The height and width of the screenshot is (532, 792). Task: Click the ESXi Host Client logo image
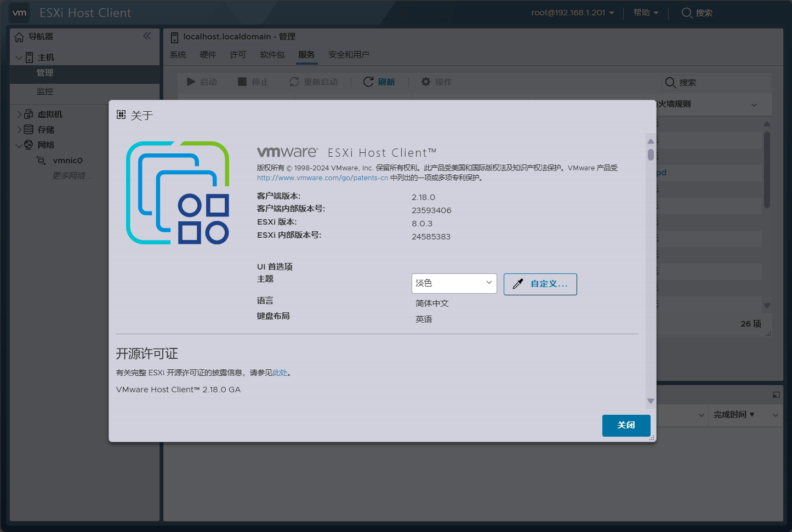click(x=178, y=193)
